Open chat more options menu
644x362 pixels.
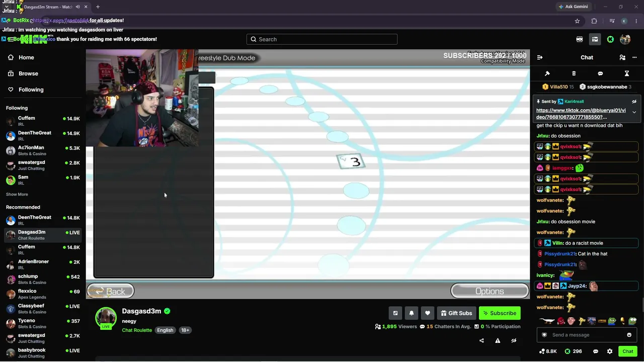634,57
